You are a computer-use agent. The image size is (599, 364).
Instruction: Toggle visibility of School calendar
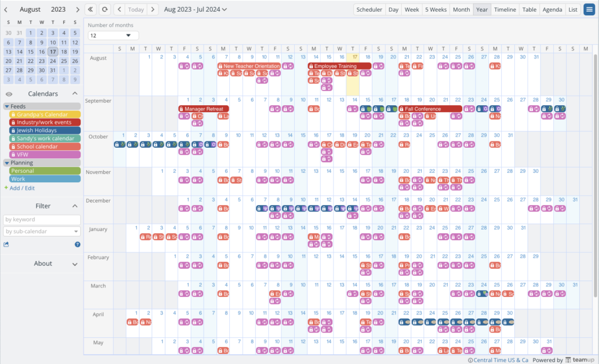pos(44,147)
